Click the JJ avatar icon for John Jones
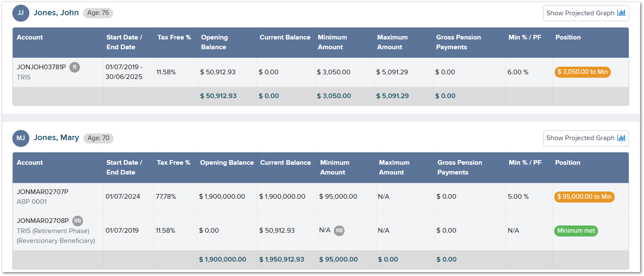This screenshot has height=276, width=644. (21, 13)
